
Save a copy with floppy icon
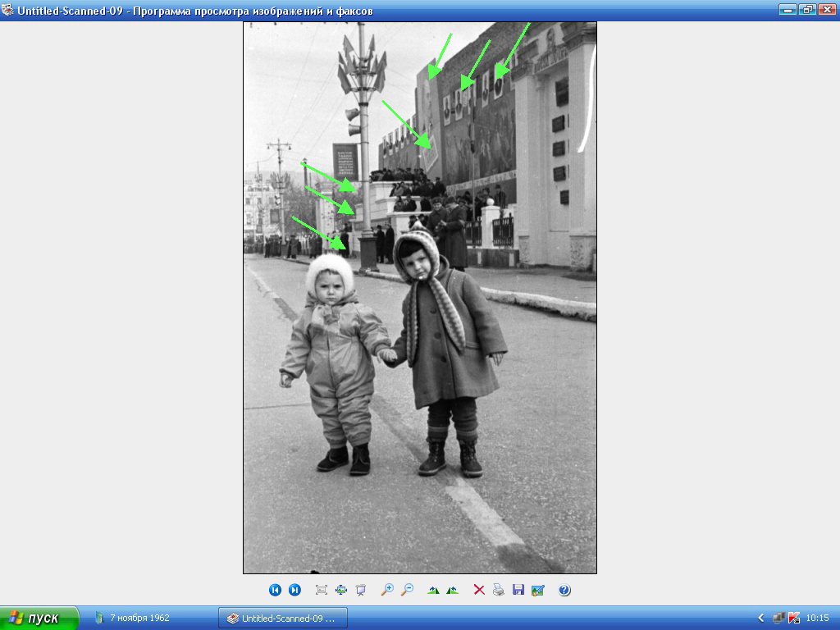pos(518,590)
